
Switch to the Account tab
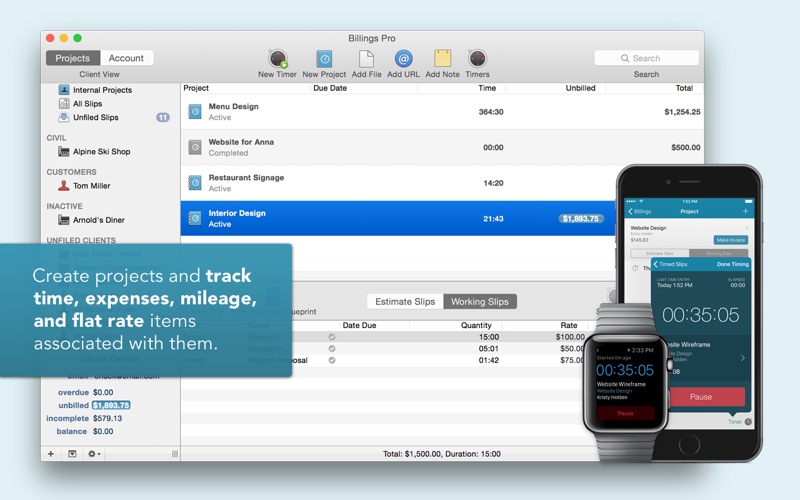pyautogui.click(x=126, y=58)
